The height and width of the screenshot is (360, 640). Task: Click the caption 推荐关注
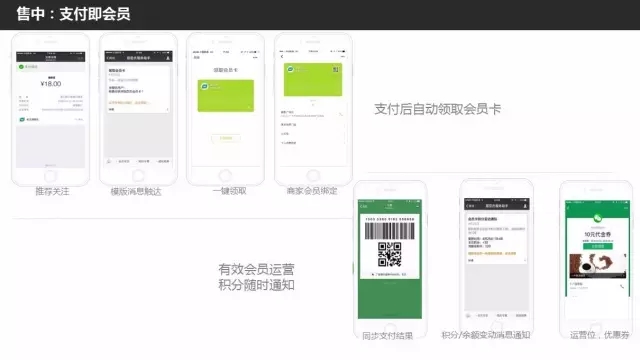[52, 191]
